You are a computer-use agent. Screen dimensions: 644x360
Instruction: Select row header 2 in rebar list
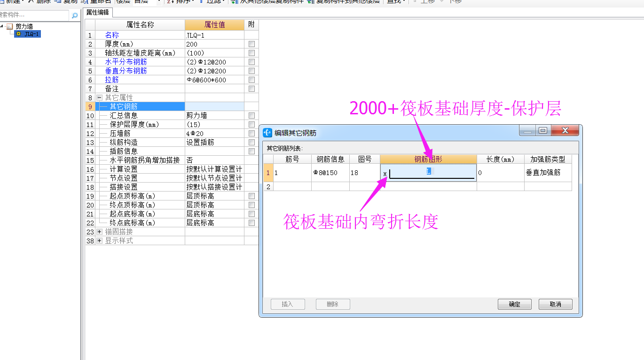(268, 186)
